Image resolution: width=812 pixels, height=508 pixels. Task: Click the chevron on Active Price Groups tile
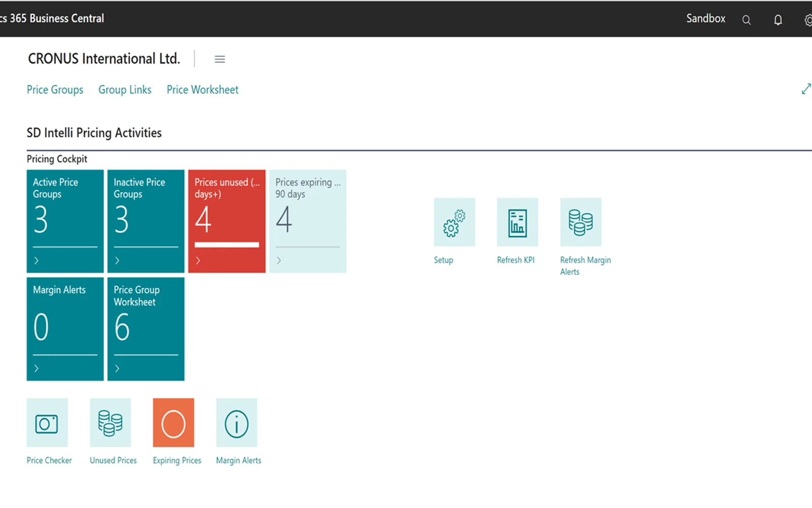36,261
